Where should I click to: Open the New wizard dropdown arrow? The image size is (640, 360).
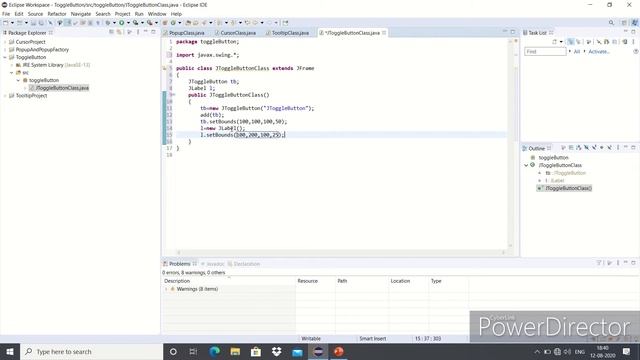[x=12, y=23]
